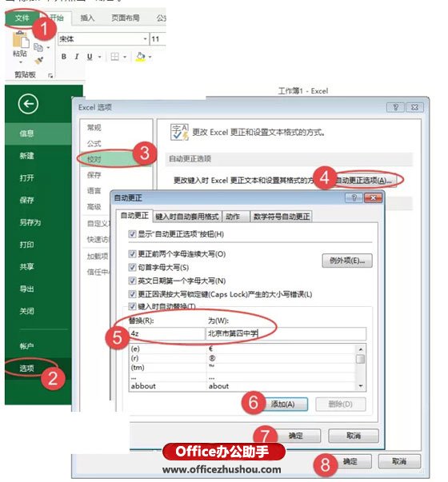Image resolution: width=448 pixels, height=482 pixels.
Task: Select the format painter brush icon
Action: click(38, 60)
